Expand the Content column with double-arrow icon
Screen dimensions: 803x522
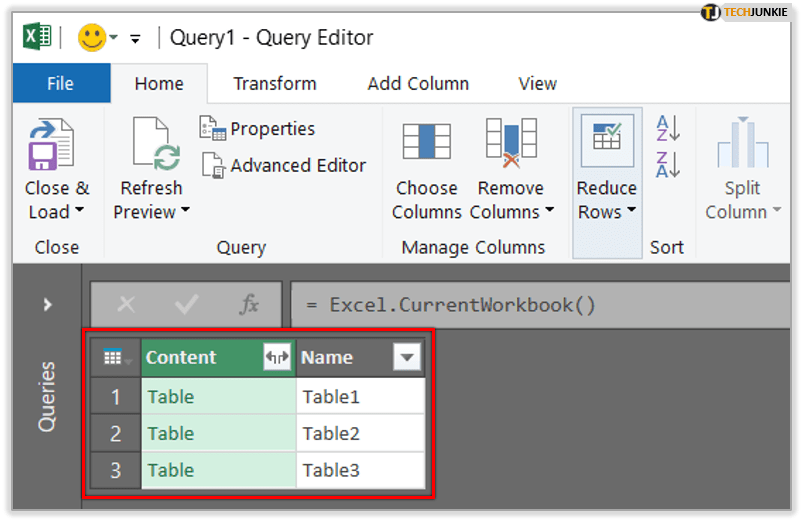[276, 357]
